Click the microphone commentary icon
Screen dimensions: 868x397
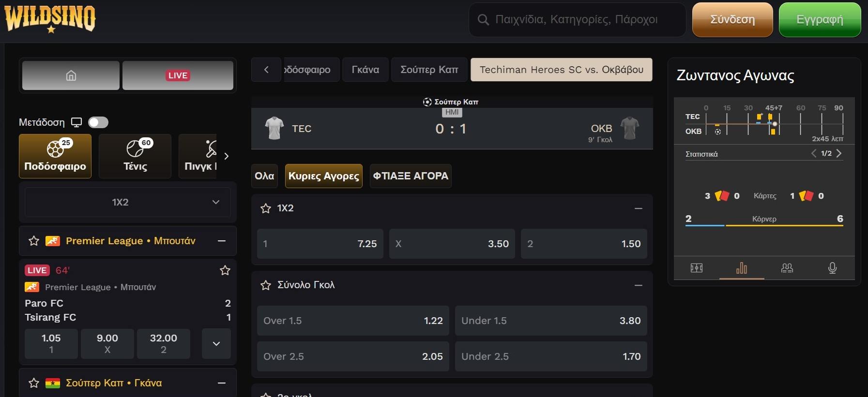click(832, 268)
